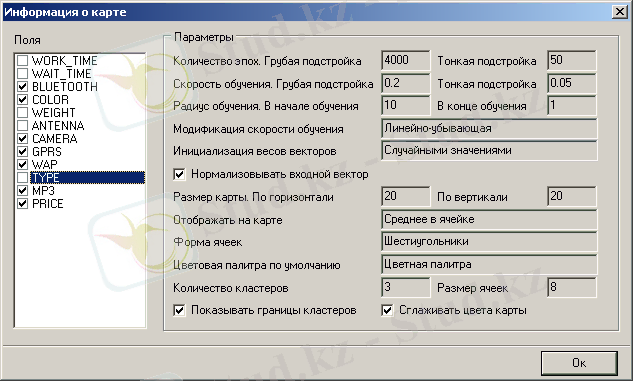633x381 pixels.
Task: Click the Форма ячеек label
Action: [208, 242]
